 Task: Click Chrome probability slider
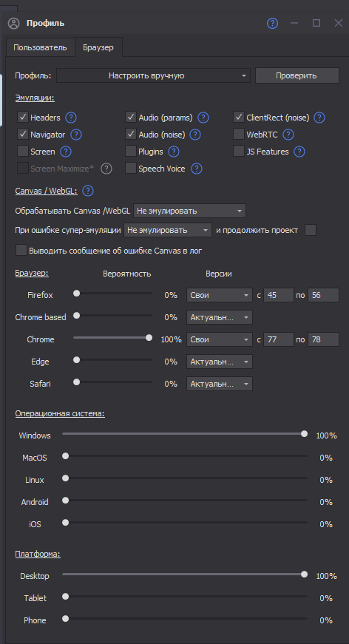[x=112, y=338]
